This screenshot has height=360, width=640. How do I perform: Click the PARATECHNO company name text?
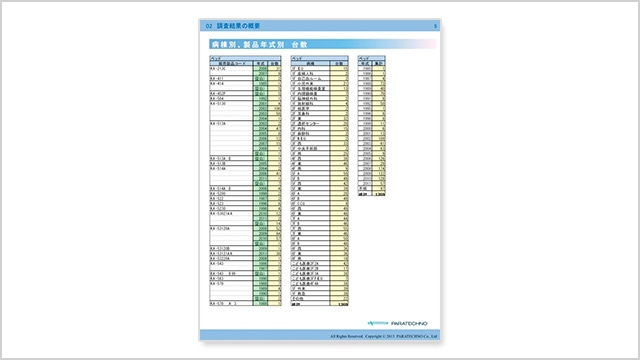(x=409, y=324)
